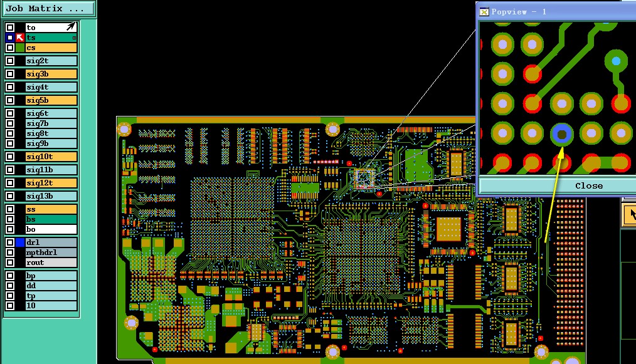This screenshot has height=364, width=636.
Task: Select the 'sig4t' layer name
Action: point(51,87)
